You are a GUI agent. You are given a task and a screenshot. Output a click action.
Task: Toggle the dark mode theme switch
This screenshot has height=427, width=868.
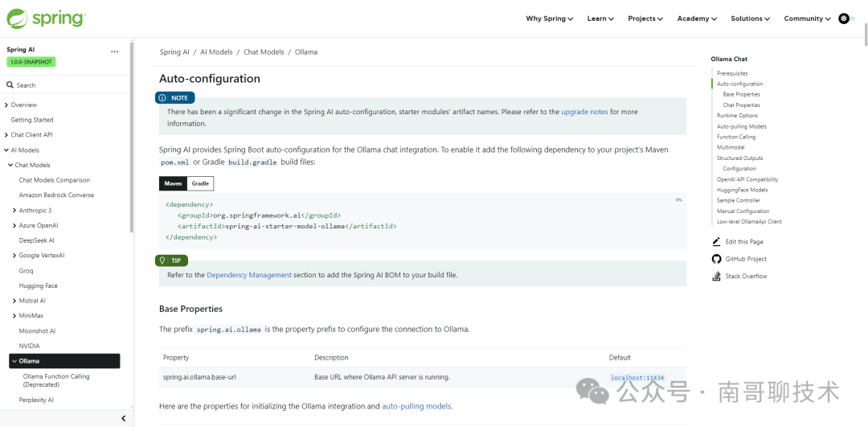pos(849,18)
